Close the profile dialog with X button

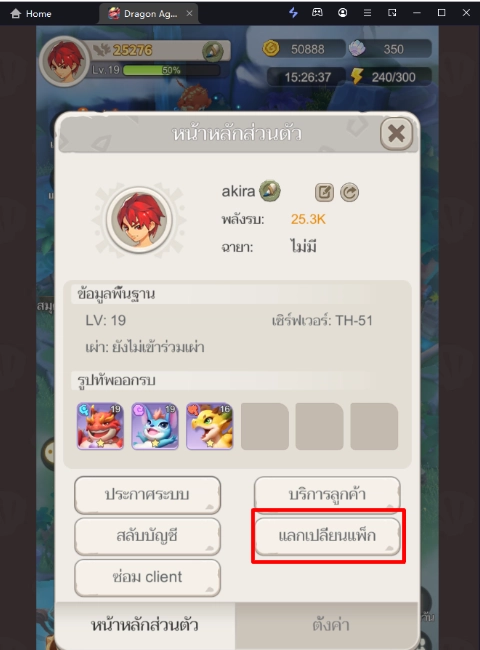click(x=396, y=133)
